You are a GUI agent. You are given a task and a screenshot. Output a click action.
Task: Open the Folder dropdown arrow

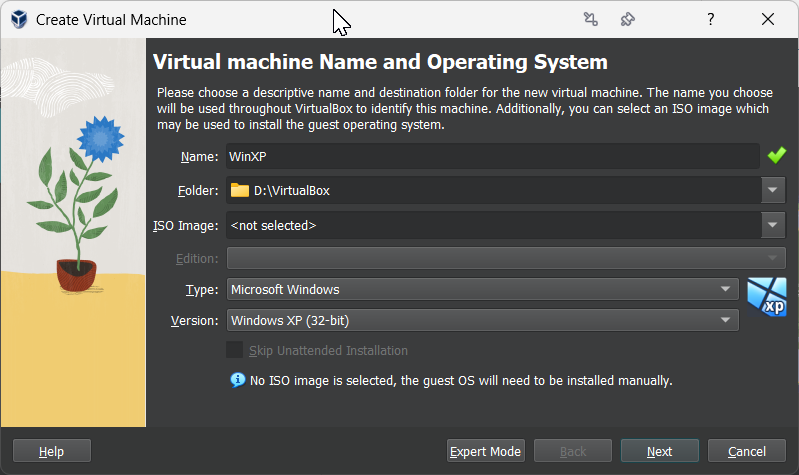tap(773, 190)
